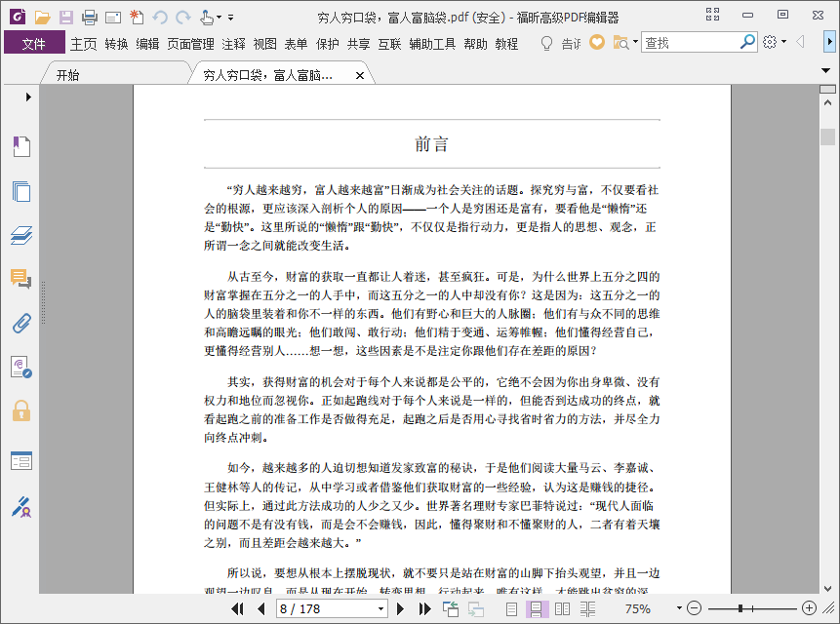Open the 转换 tab
Image resolution: width=840 pixels, height=624 pixels.
tap(116, 43)
